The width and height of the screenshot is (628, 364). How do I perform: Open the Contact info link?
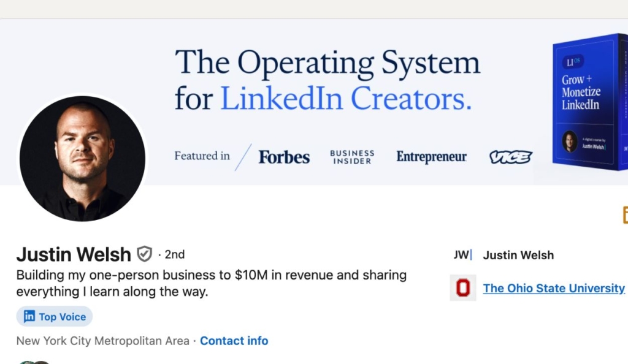(234, 341)
